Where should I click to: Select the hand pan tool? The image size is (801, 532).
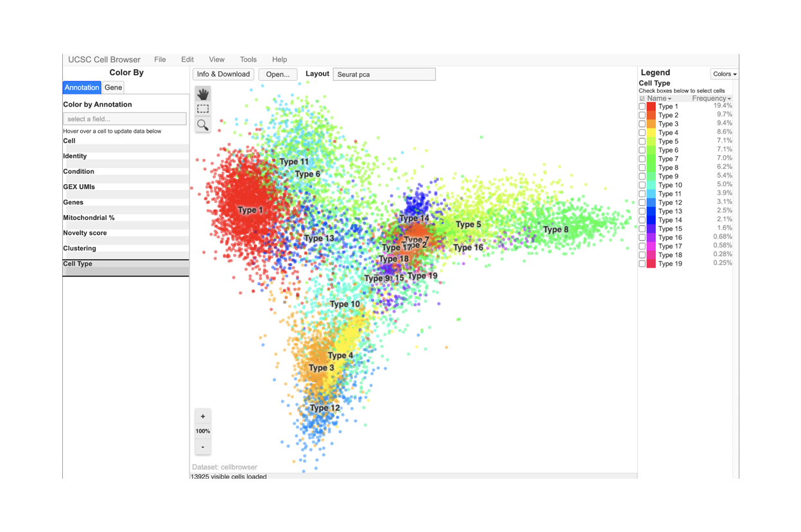(x=203, y=94)
